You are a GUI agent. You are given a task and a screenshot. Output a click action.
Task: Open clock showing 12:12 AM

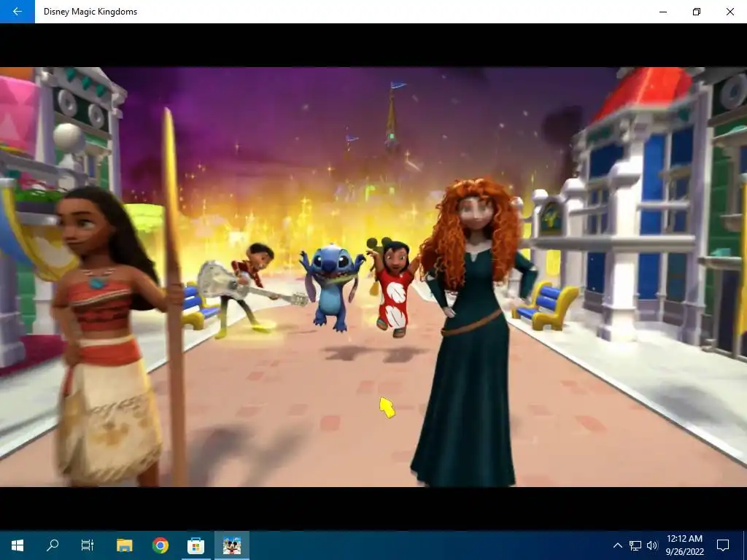click(684, 545)
